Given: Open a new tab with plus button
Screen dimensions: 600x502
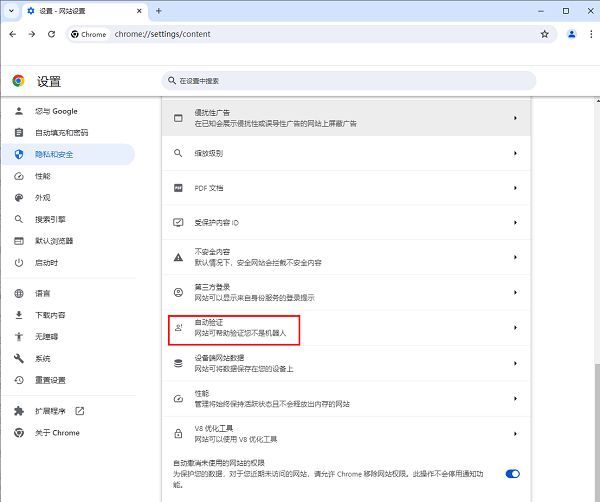Looking at the screenshot, I should [158, 10].
